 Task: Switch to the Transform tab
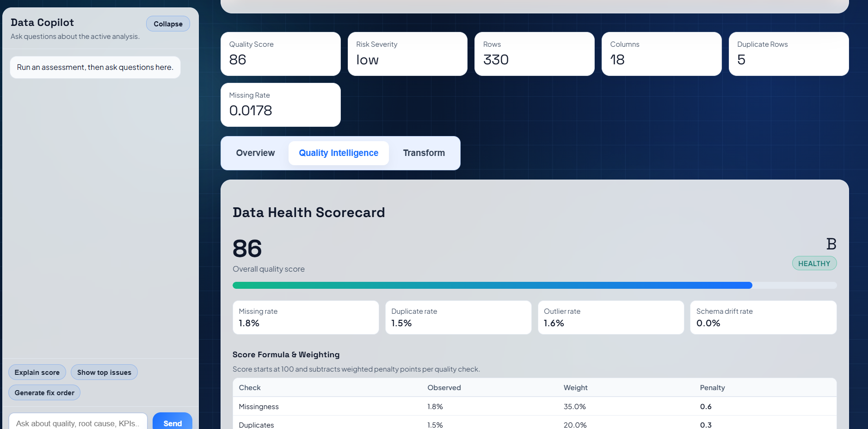pyautogui.click(x=423, y=153)
